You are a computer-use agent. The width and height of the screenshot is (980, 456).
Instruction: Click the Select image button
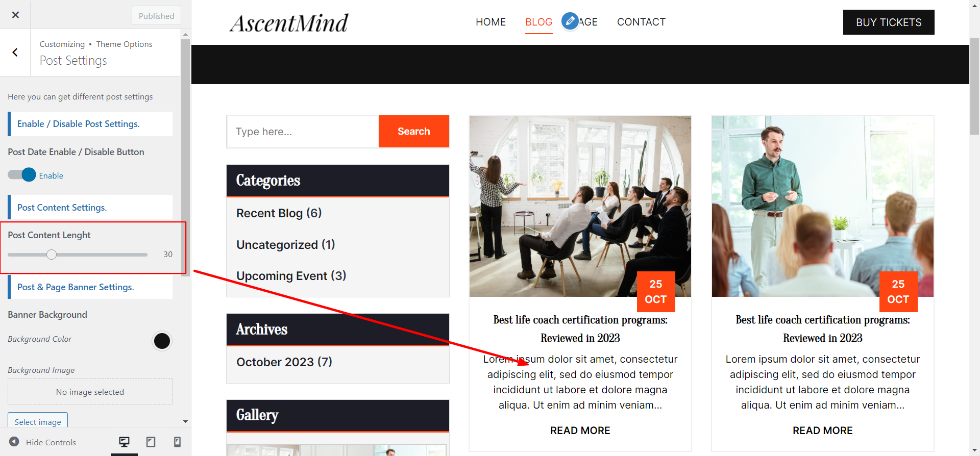(x=38, y=420)
